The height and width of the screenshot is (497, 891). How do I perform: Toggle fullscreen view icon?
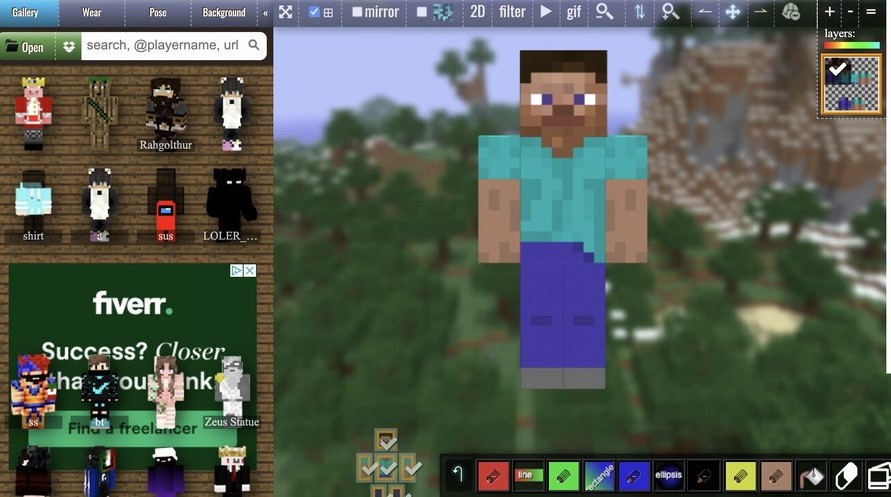point(286,12)
